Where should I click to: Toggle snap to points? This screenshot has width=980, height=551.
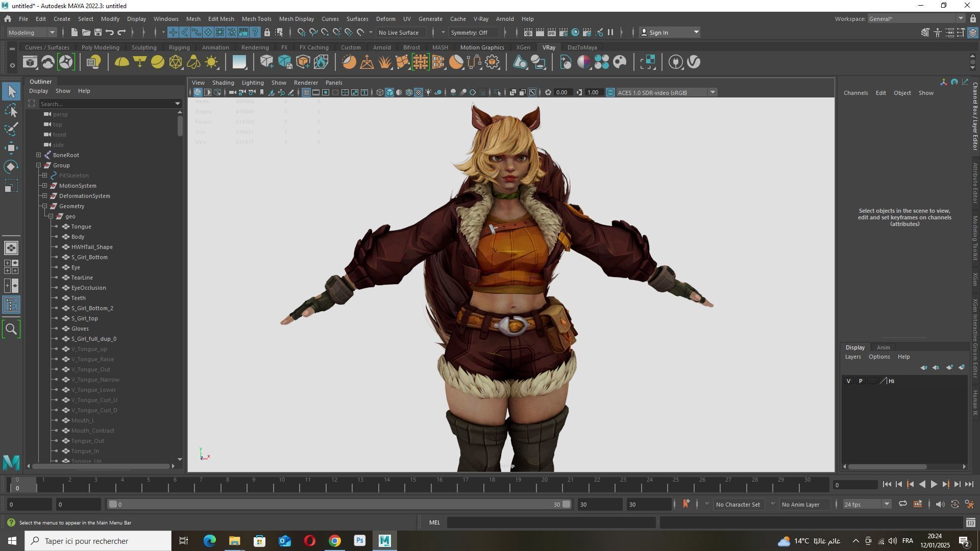[325, 33]
